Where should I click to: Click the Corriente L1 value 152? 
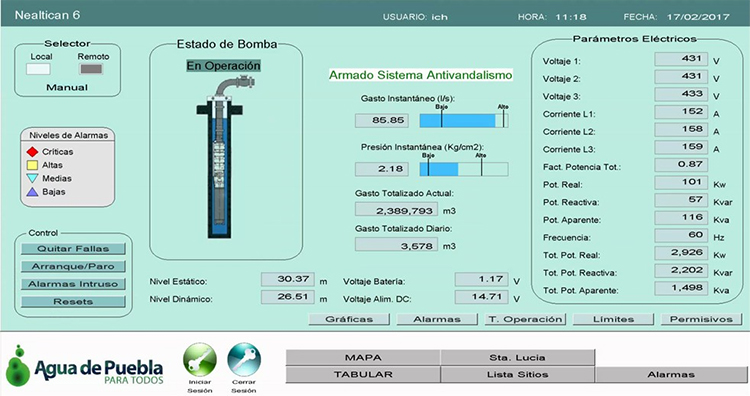click(x=681, y=112)
